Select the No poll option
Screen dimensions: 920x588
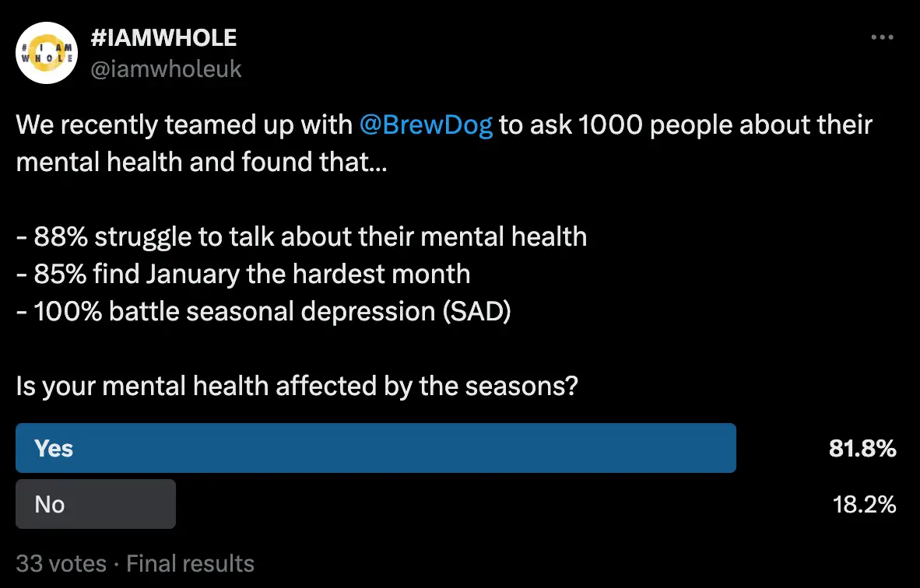pos(96,504)
